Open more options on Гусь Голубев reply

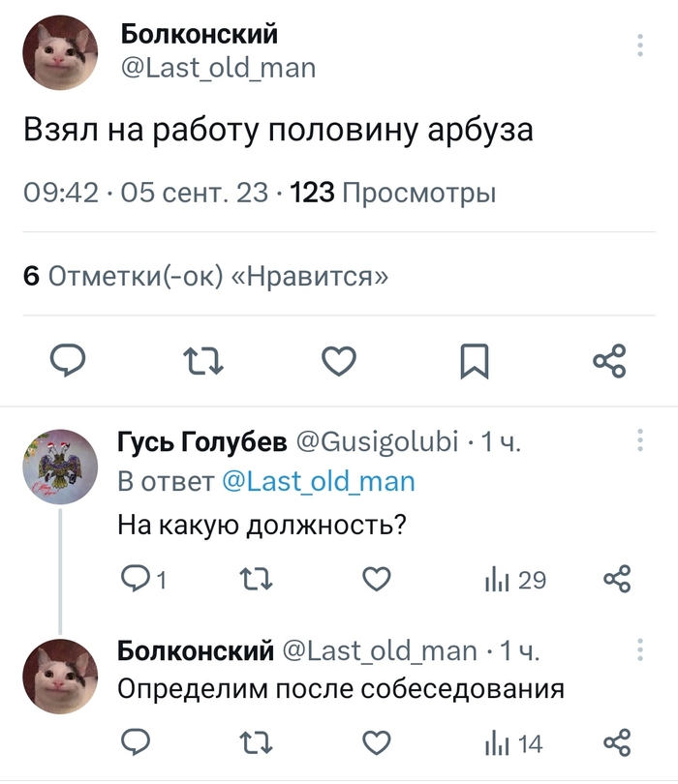639,441
